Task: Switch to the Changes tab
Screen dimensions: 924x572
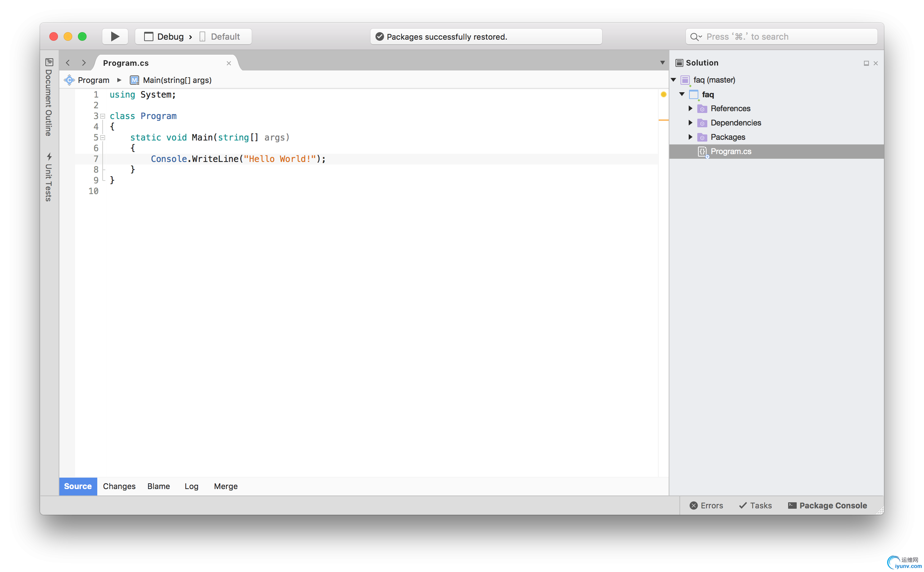Action: click(119, 486)
